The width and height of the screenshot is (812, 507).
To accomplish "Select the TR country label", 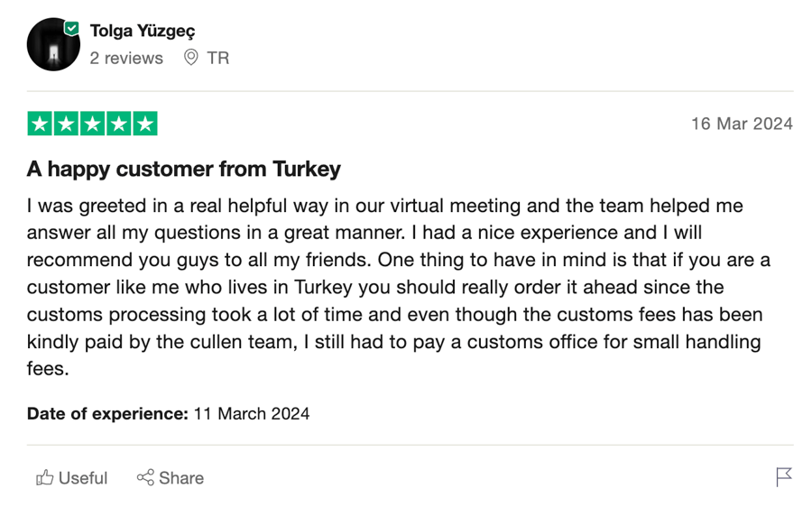I will coord(218,58).
